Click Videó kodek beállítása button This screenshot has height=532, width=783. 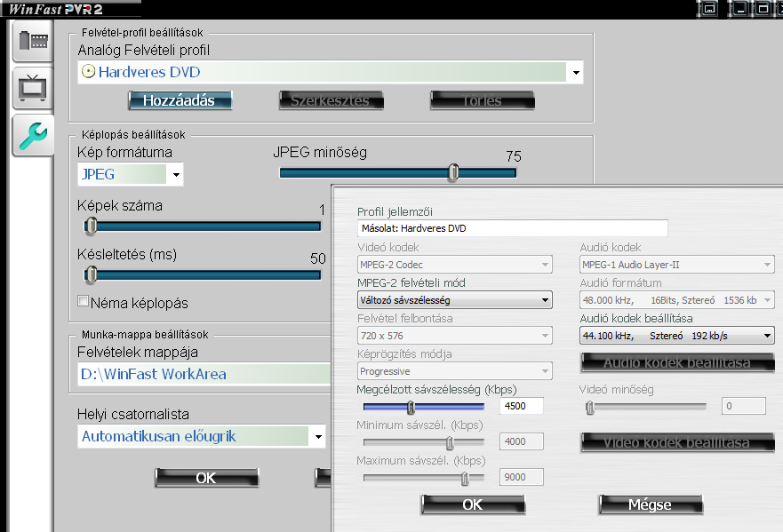tap(677, 442)
